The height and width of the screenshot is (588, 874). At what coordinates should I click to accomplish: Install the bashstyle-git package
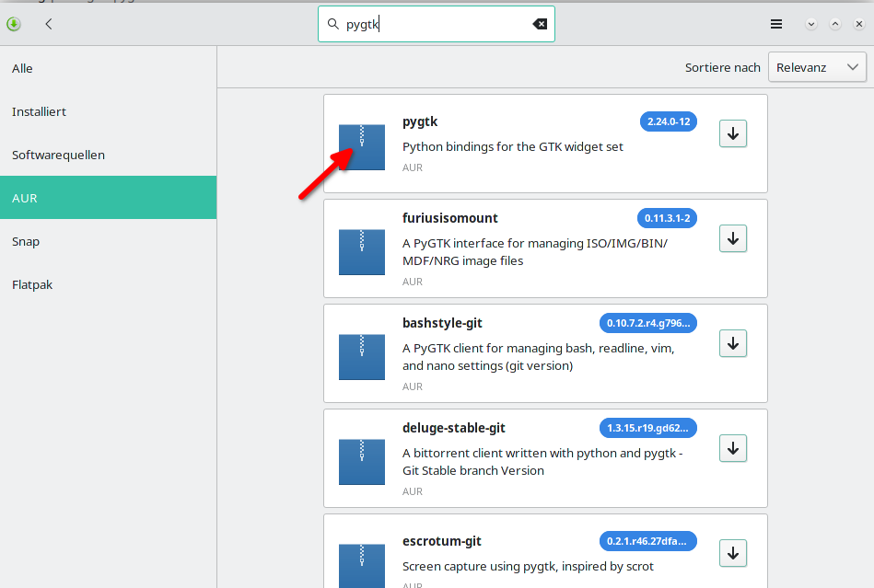pos(732,343)
